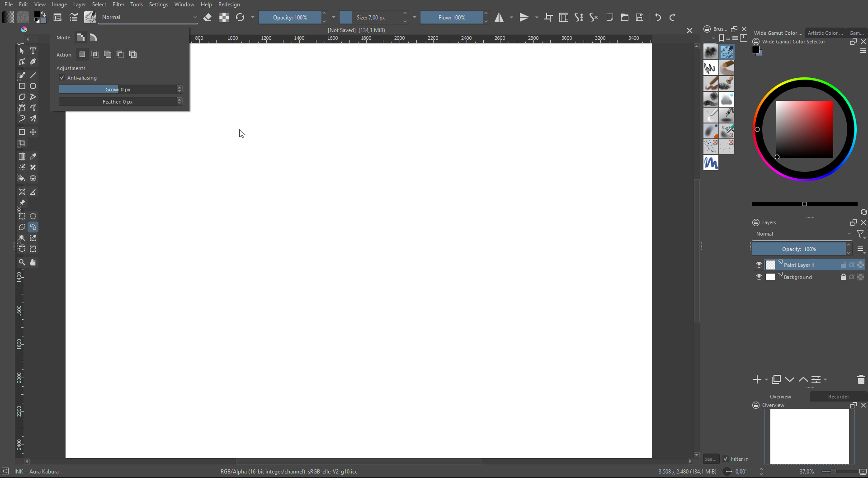Pick the Ellipse shape tool

click(x=33, y=86)
